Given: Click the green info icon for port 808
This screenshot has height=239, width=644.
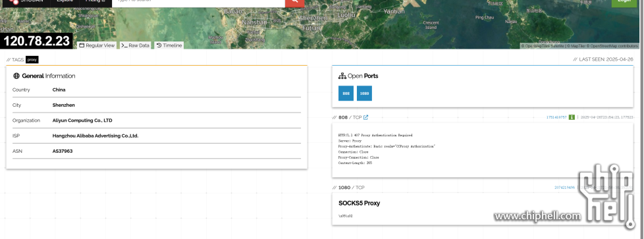Looking at the screenshot, I should (572, 117).
